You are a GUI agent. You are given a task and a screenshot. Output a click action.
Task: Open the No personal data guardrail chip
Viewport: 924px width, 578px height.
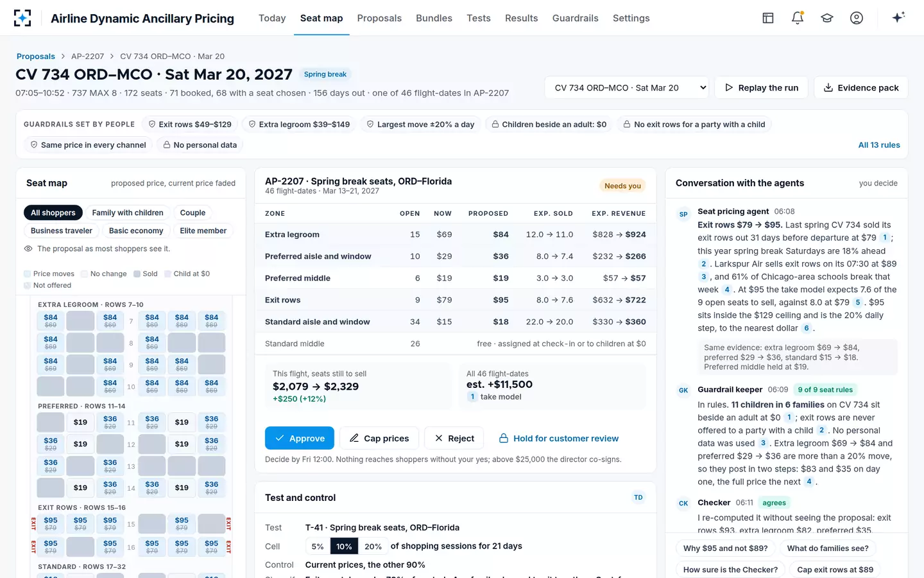click(200, 145)
